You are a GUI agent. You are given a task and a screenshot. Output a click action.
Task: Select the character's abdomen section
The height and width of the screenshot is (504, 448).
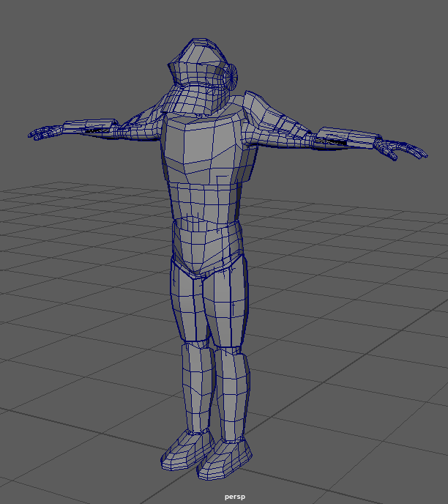pyautogui.click(x=204, y=200)
